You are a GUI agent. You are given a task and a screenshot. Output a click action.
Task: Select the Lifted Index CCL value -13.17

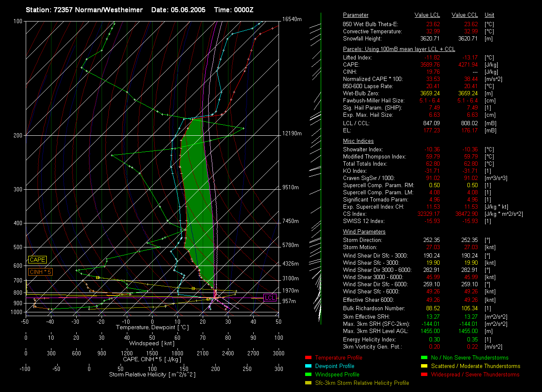point(470,58)
